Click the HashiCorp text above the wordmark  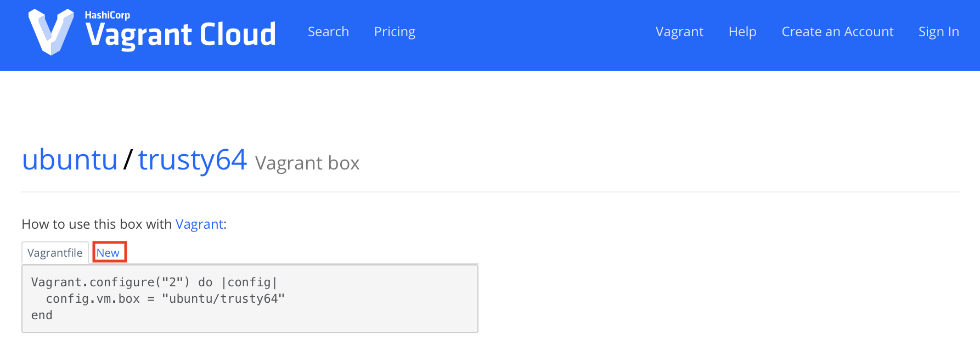coord(108,15)
